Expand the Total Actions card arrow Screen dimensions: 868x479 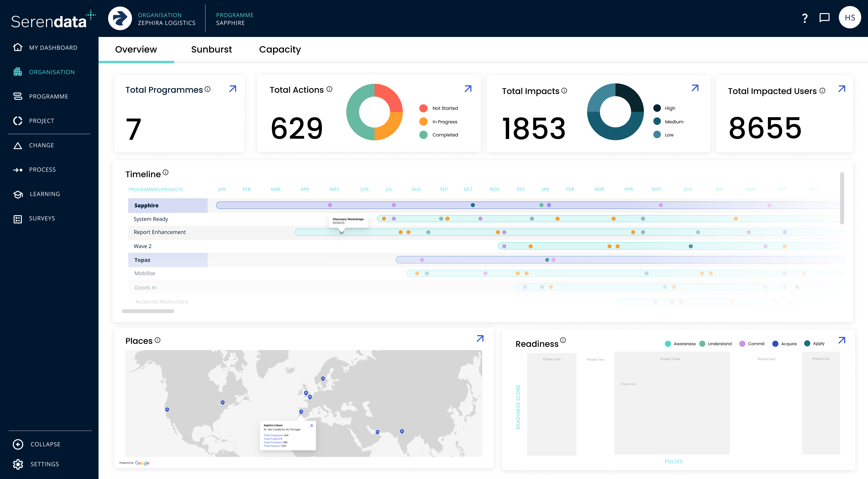(468, 89)
